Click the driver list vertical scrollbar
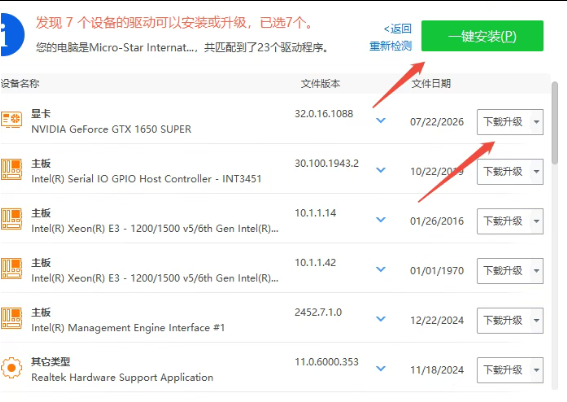The height and width of the screenshot is (402, 567). (x=555, y=123)
